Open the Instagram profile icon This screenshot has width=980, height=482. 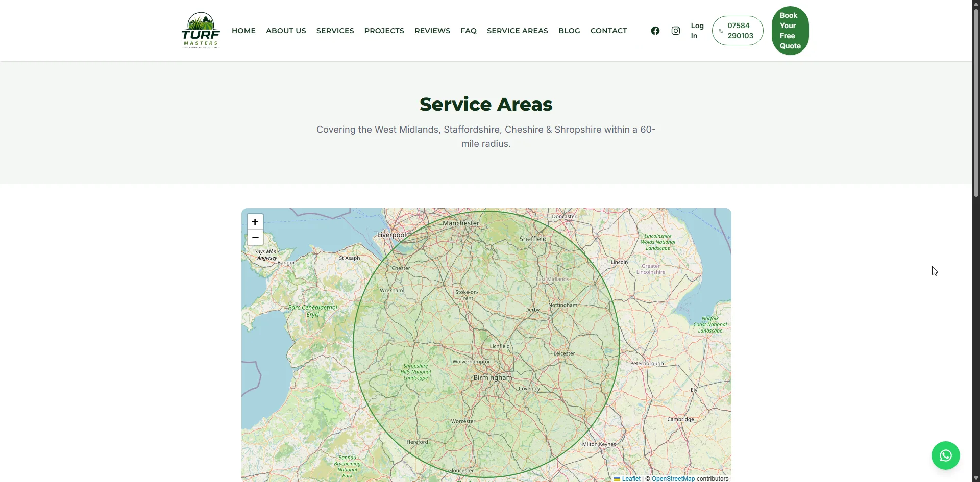click(676, 31)
